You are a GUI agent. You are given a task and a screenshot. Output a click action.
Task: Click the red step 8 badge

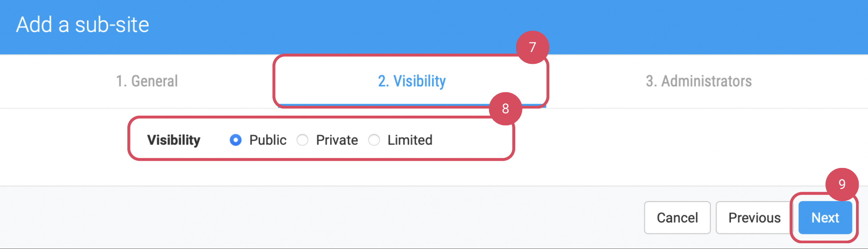505,109
